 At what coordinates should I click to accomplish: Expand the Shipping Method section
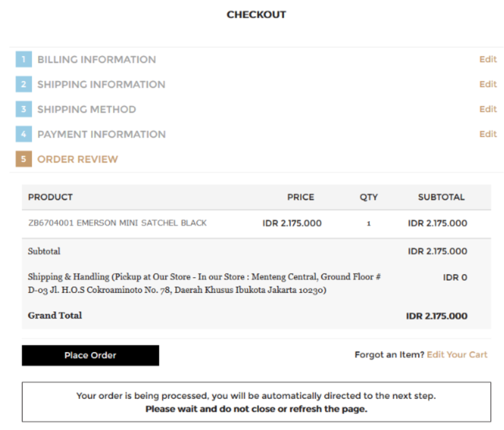(x=87, y=110)
